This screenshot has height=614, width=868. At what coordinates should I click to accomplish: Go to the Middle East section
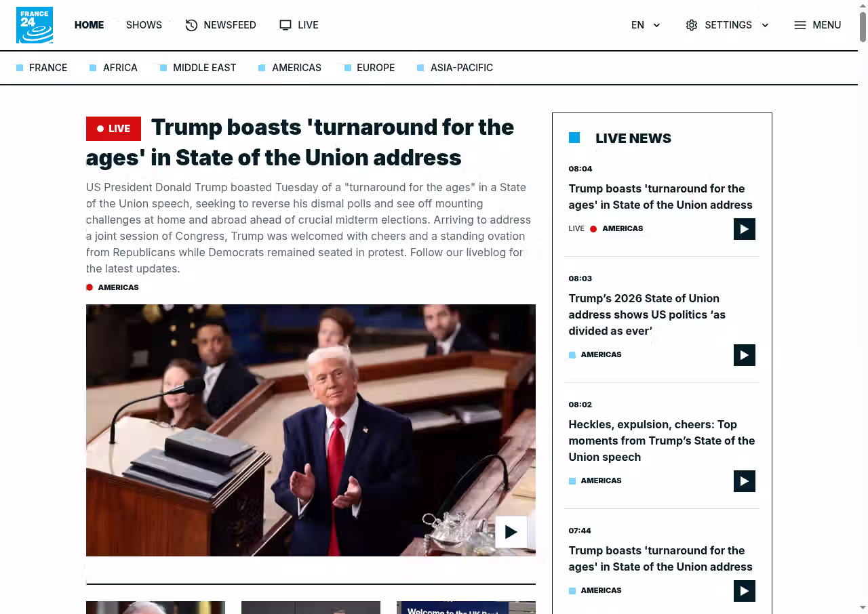coord(204,68)
